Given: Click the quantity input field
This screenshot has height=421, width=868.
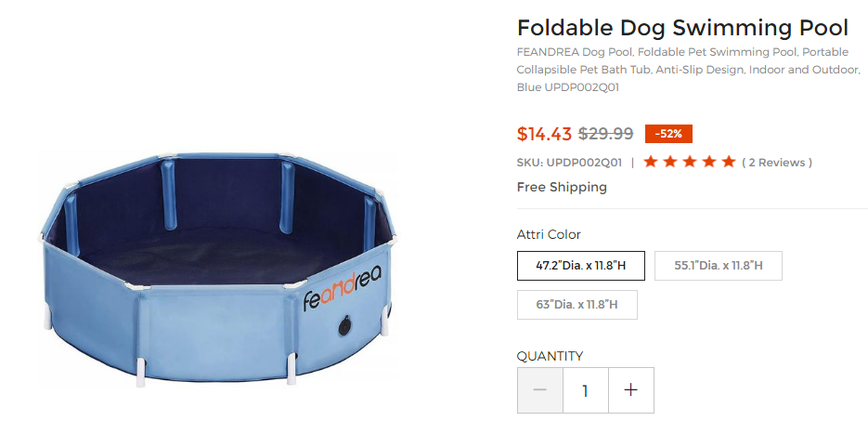Looking at the screenshot, I should tap(586, 390).
